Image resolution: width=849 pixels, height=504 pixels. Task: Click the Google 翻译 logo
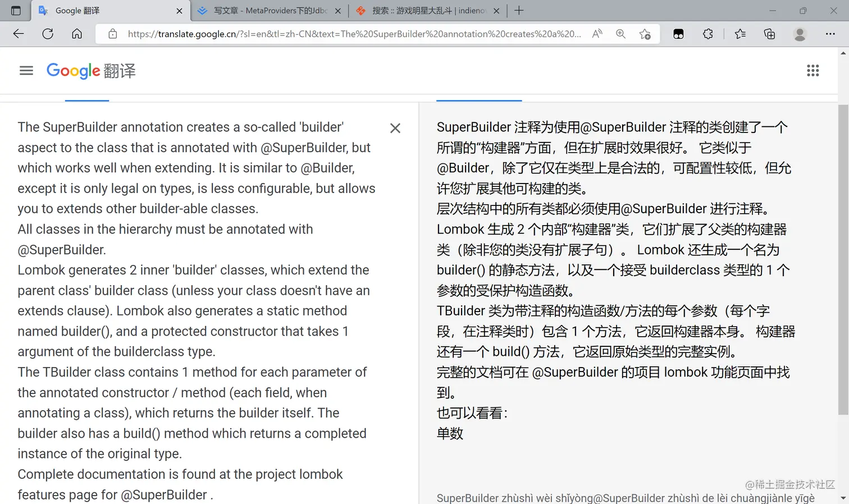[x=91, y=71]
